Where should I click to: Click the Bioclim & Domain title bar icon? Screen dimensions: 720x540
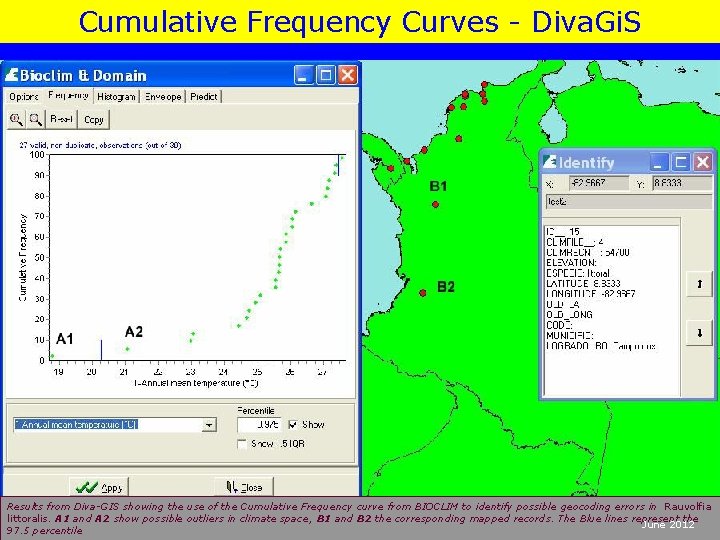11,75
